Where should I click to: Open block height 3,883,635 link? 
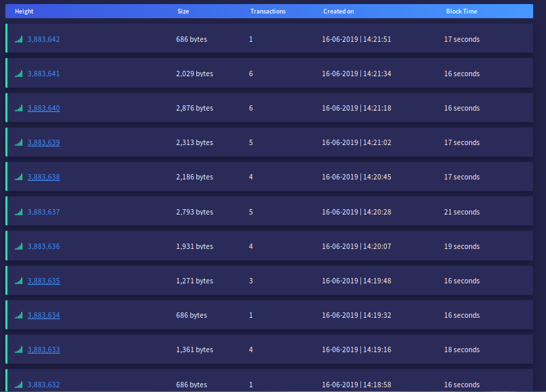(x=44, y=281)
